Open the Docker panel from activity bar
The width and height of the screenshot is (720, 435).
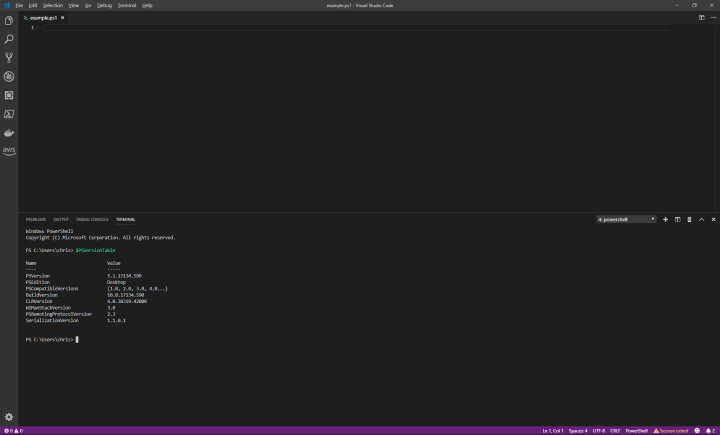pyautogui.click(x=9, y=132)
